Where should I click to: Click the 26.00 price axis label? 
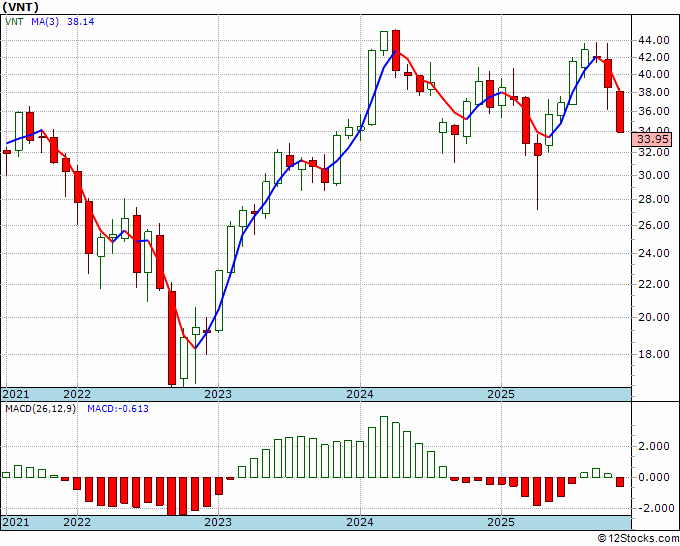[x=653, y=225]
